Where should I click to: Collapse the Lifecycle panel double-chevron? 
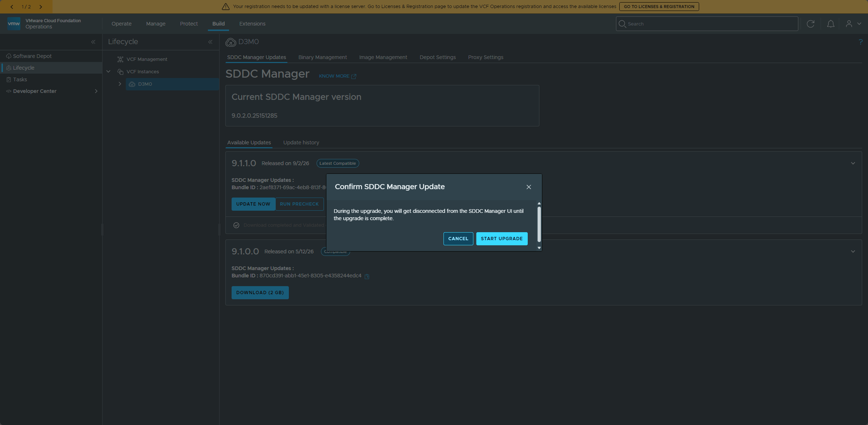tap(210, 42)
